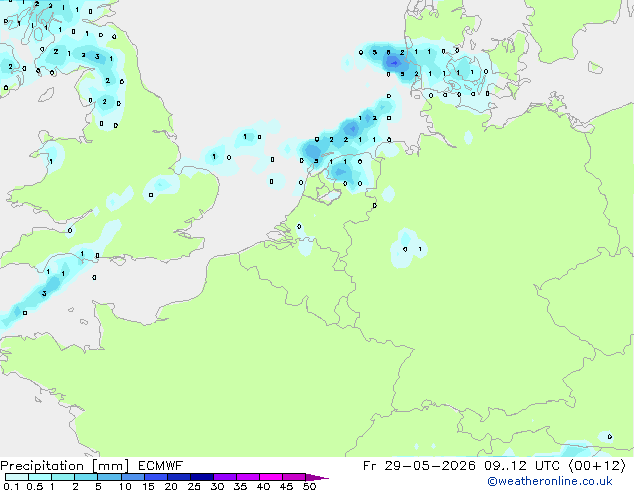Screen dimensions: 634x490
Task: Click the 40–45 mm magenta legend swatch
Action: coord(271,477)
